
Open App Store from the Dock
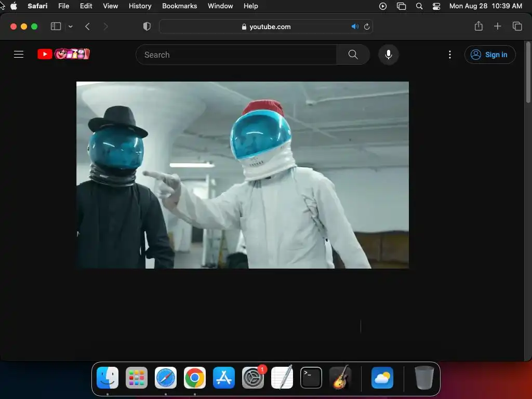224,378
